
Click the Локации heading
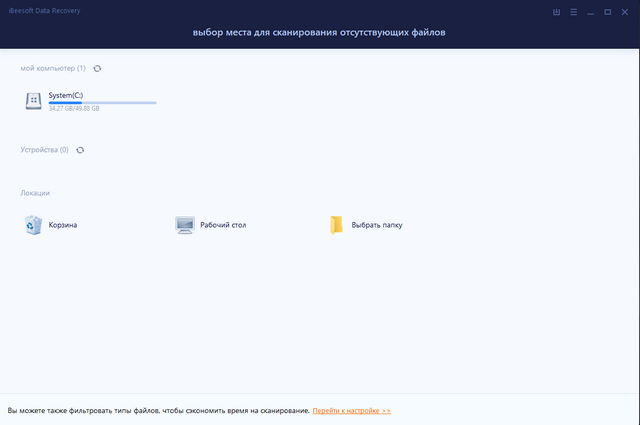pyautogui.click(x=35, y=193)
